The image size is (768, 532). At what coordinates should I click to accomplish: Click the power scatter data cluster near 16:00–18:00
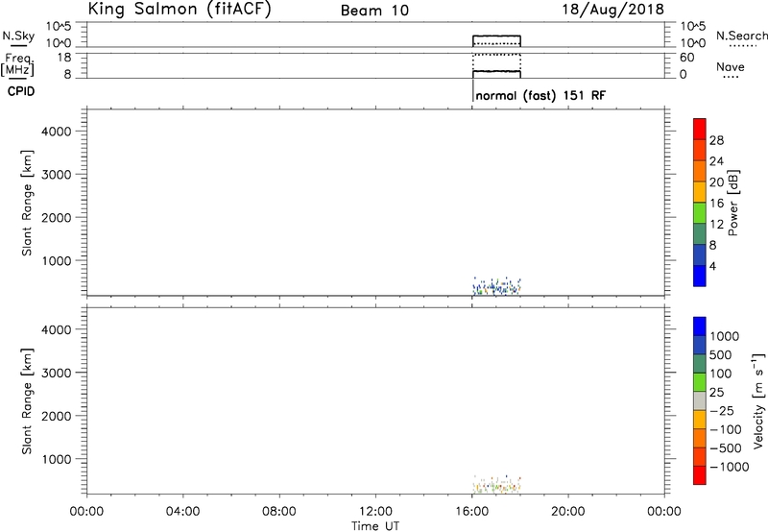point(496,285)
